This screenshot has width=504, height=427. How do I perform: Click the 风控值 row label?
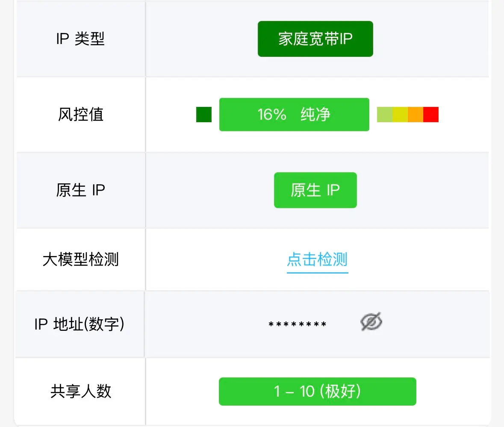coord(81,115)
